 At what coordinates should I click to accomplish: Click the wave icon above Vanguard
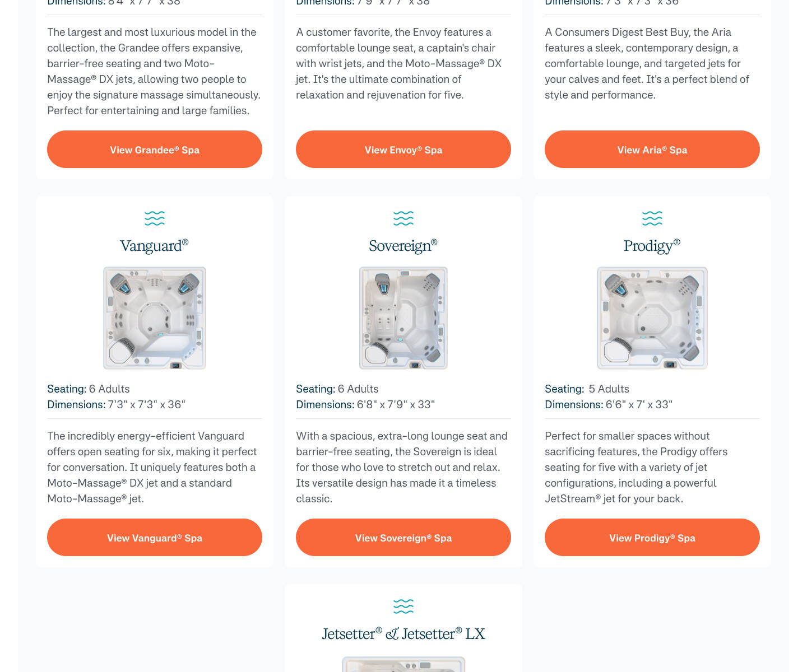[x=155, y=218]
